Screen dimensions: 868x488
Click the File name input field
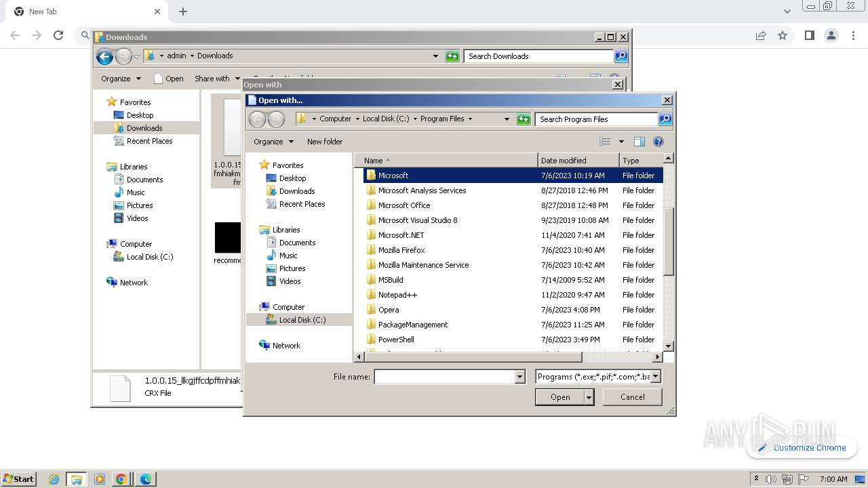pyautogui.click(x=445, y=377)
